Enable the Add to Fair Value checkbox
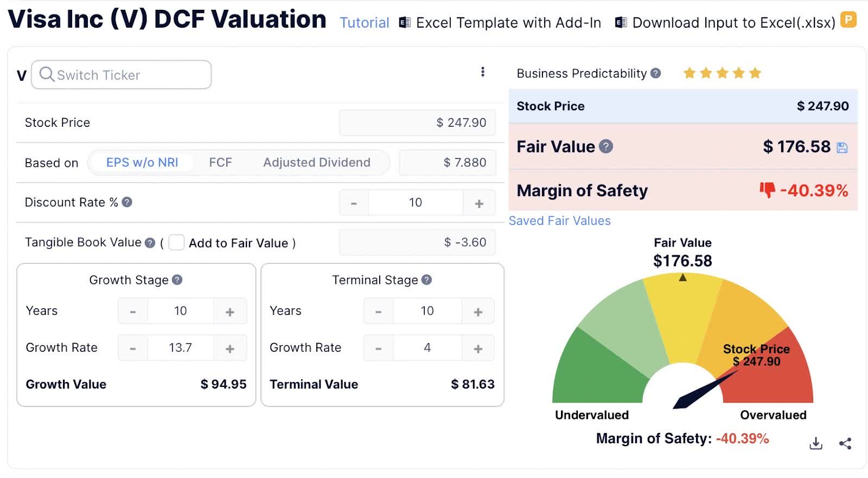This screenshot has width=868, height=478. coord(176,242)
